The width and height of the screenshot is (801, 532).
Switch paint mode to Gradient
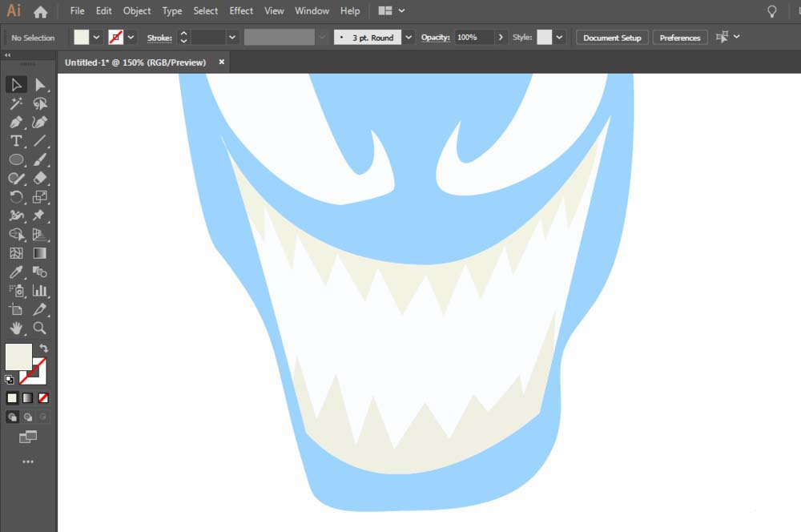[27, 397]
